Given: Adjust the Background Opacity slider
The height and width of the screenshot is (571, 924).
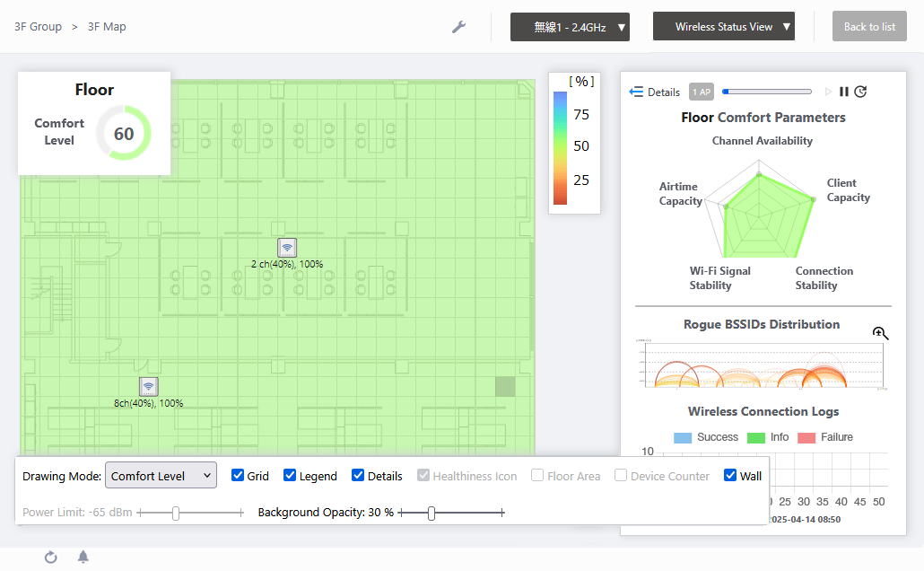Looking at the screenshot, I should point(432,513).
